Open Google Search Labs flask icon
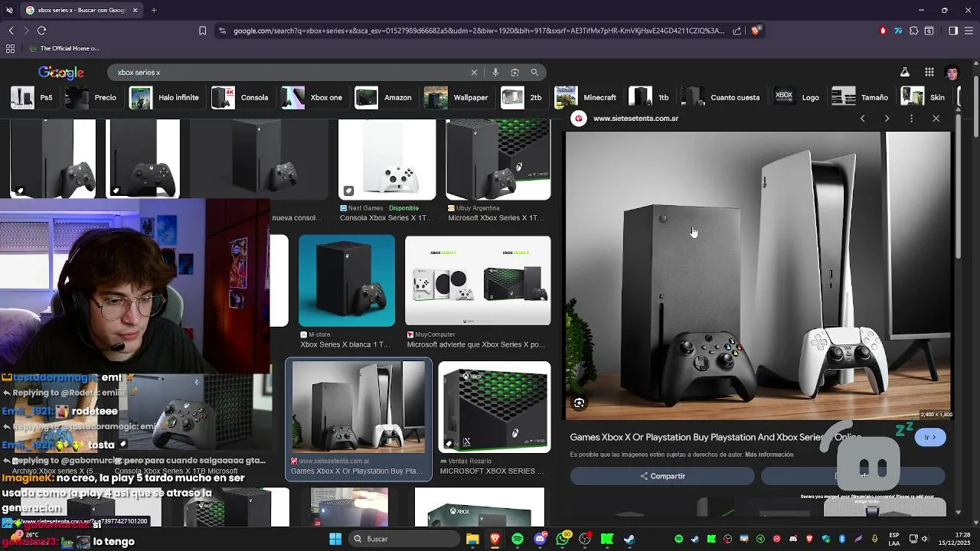The image size is (980, 551). [x=904, y=72]
